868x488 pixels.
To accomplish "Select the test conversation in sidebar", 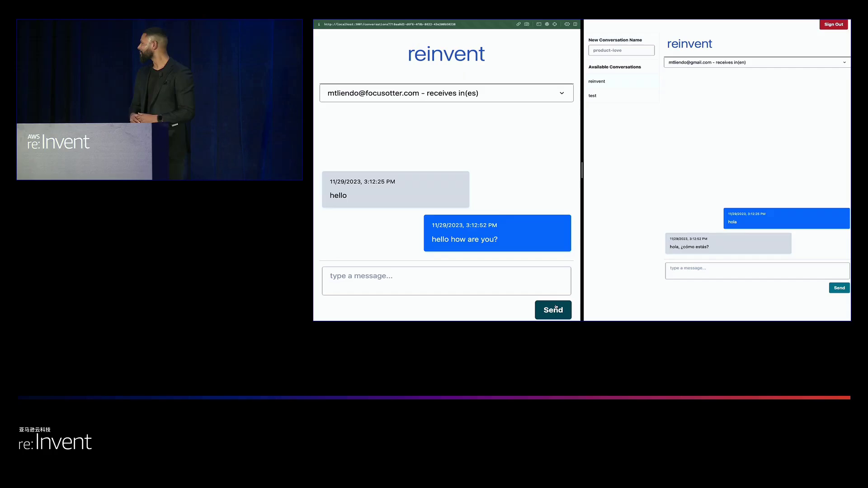I will click(592, 96).
